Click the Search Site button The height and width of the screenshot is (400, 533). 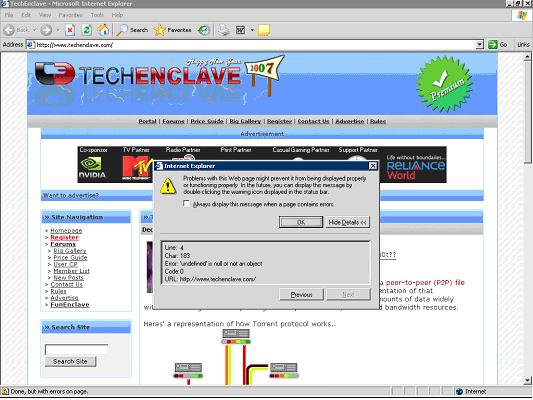point(70,361)
